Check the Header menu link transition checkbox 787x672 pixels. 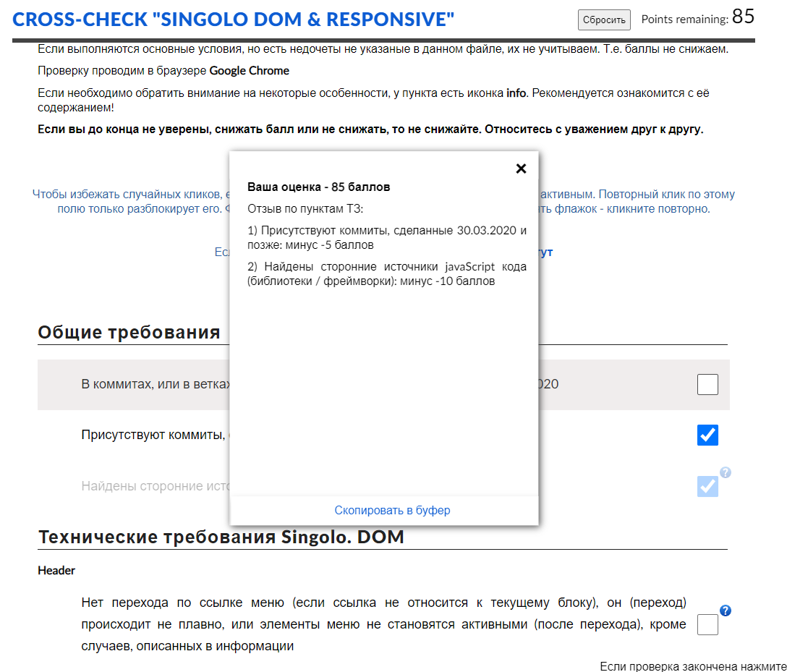[707, 624]
